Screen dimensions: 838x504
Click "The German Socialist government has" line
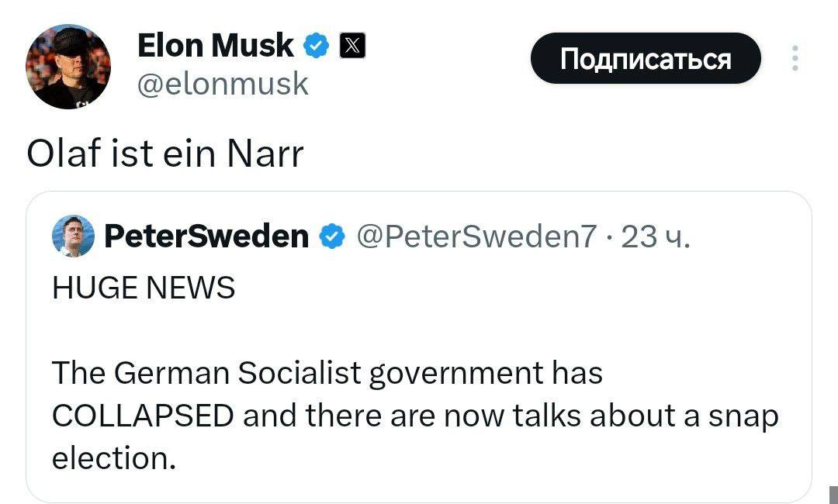point(327,374)
